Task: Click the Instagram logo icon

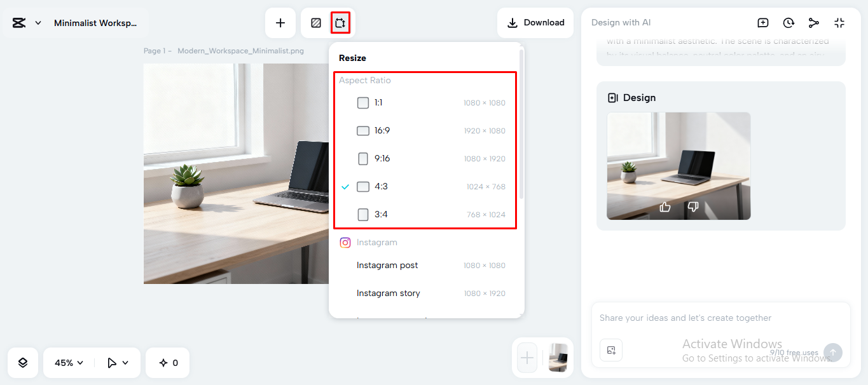Action: (345, 243)
